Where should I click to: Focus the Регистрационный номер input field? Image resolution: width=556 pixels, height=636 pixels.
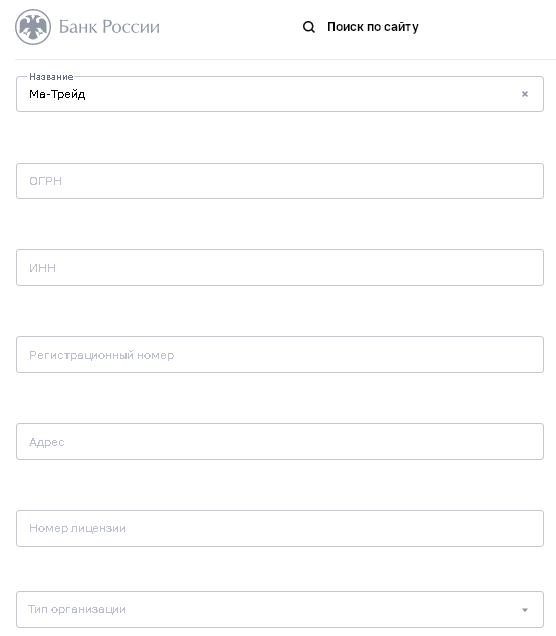[x=280, y=355]
